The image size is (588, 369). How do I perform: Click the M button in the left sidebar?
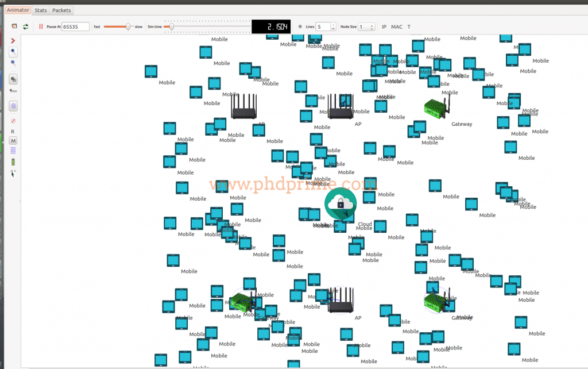coord(13,141)
